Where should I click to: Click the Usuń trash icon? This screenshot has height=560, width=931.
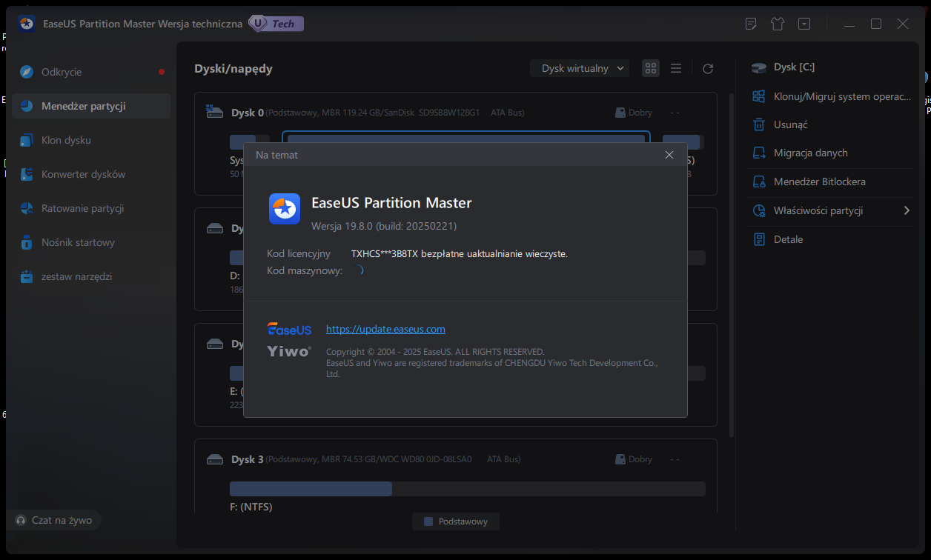(758, 124)
